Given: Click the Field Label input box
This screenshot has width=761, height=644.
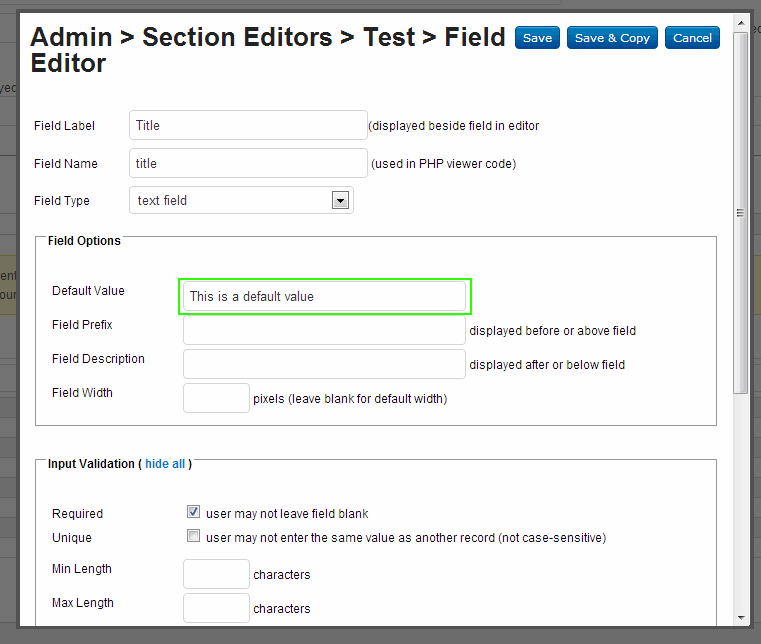Looking at the screenshot, I should (x=248, y=125).
